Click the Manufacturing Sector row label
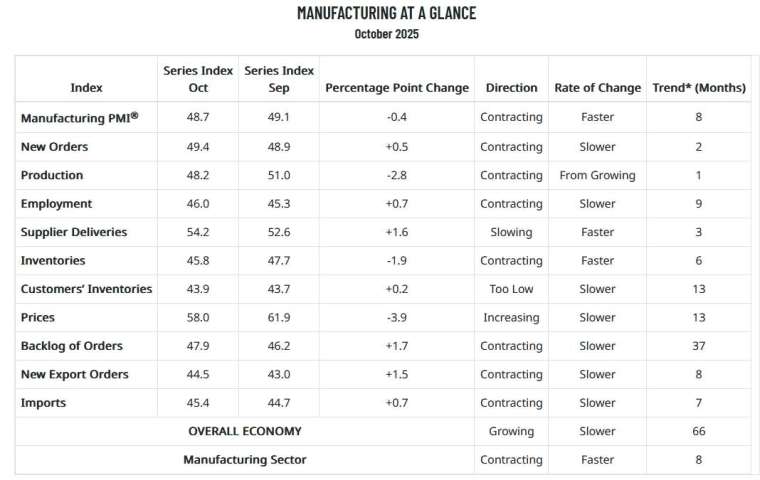 [x=245, y=460]
